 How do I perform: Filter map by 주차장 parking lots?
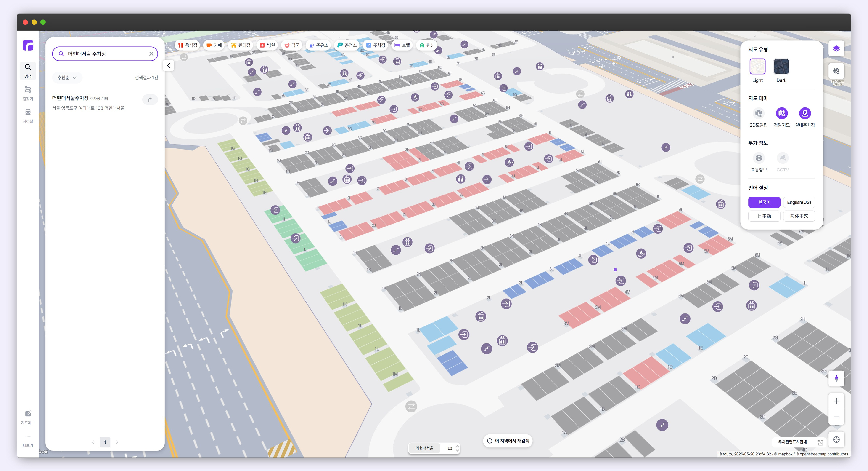tap(376, 45)
